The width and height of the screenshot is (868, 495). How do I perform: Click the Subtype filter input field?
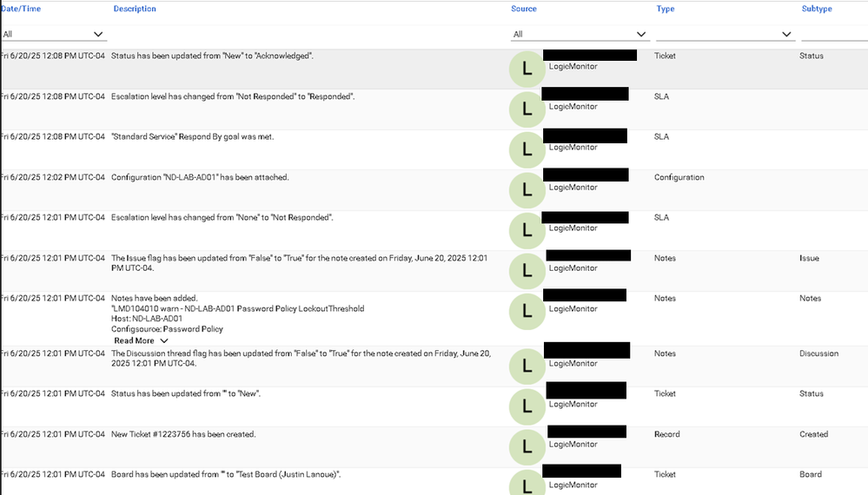[834, 34]
